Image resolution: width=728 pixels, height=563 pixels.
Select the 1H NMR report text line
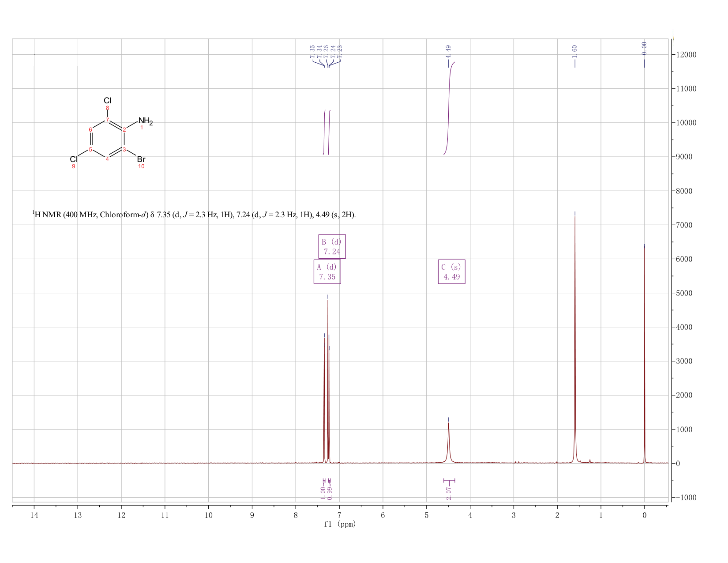pos(194,215)
